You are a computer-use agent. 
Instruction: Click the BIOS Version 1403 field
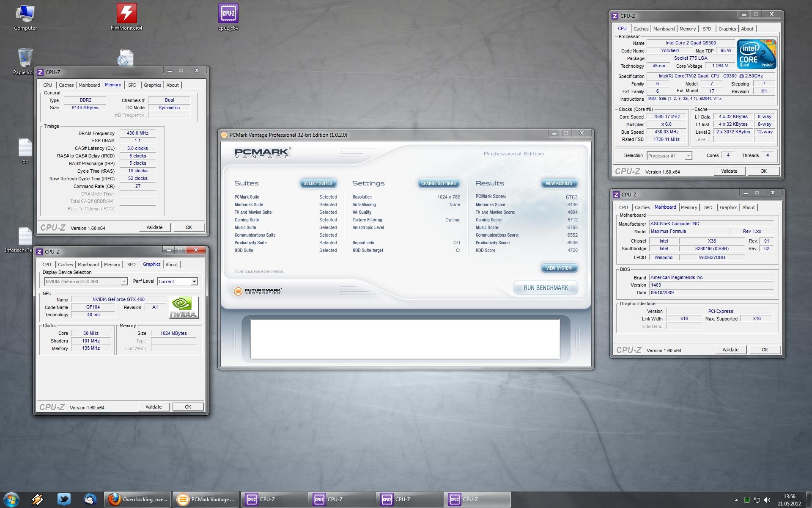[x=711, y=285]
